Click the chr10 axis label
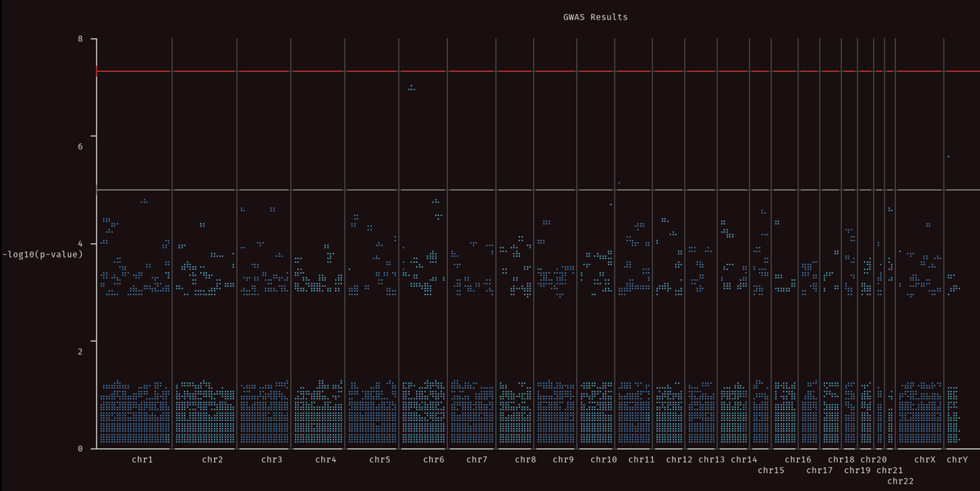The image size is (980, 491). (603, 460)
